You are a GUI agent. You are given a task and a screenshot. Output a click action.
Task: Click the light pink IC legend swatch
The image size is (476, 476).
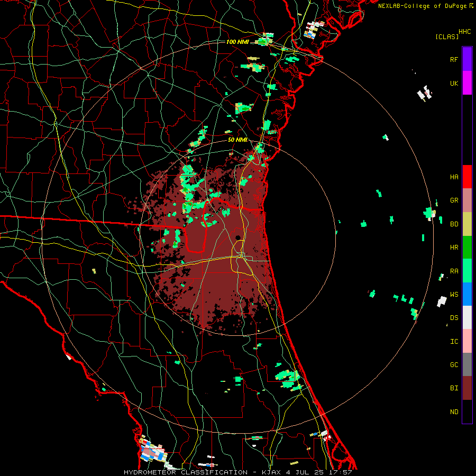click(467, 341)
